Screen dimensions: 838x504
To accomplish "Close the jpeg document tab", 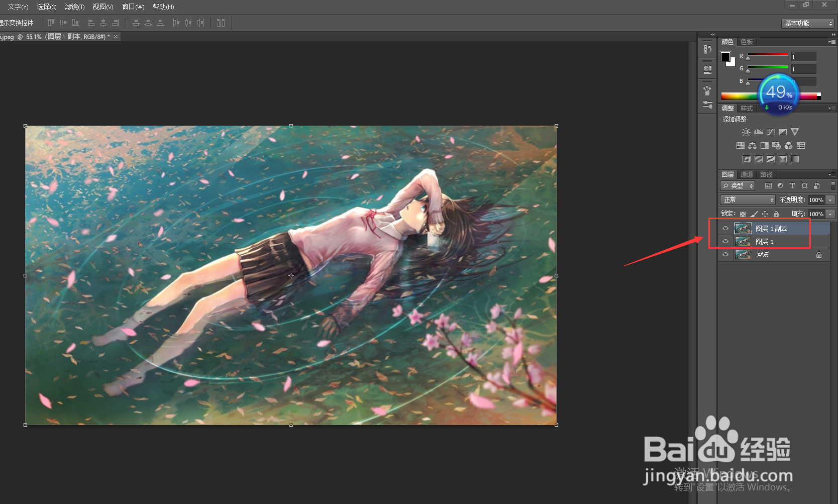I will pyautogui.click(x=116, y=37).
